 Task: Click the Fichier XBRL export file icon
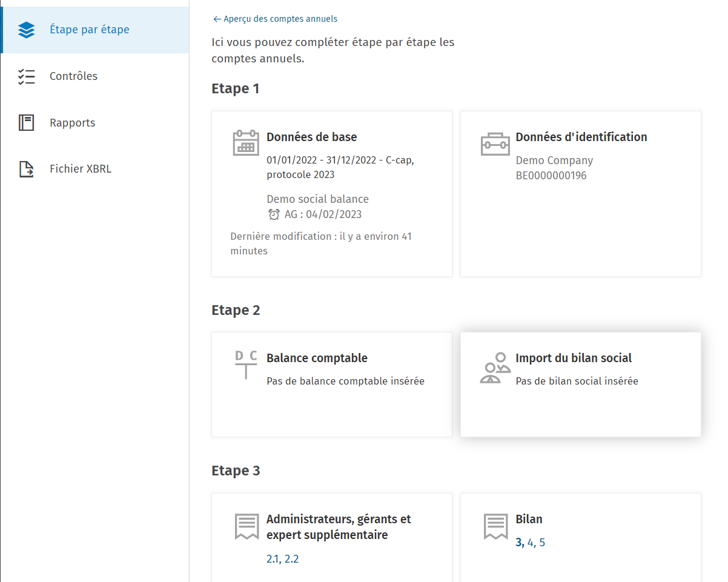pos(27,169)
